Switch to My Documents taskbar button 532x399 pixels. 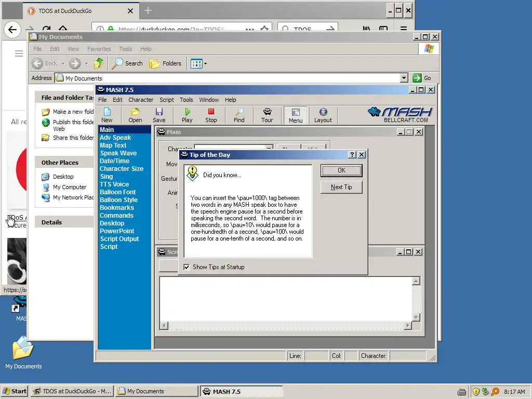(x=156, y=391)
